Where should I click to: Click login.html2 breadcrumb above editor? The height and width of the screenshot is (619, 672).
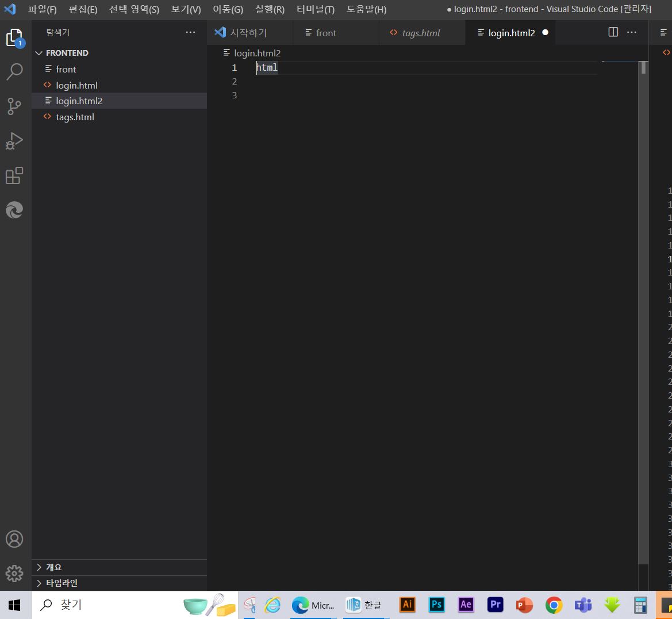click(x=257, y=53)
